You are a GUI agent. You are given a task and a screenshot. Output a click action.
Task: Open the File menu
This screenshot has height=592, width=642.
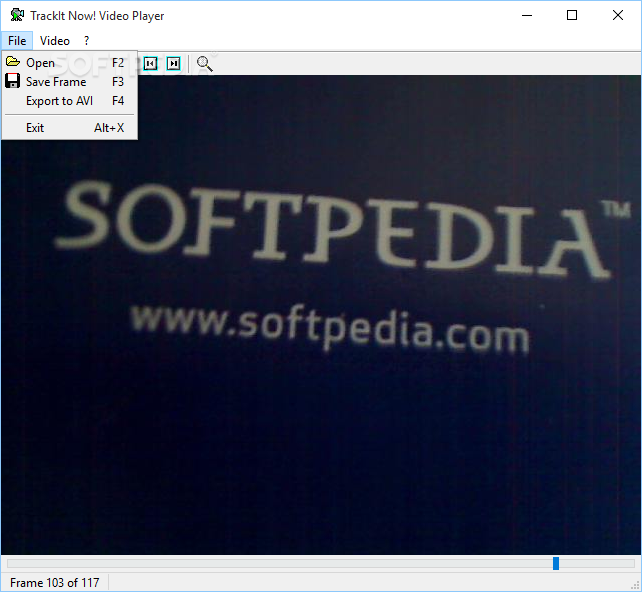coord(17,41)
